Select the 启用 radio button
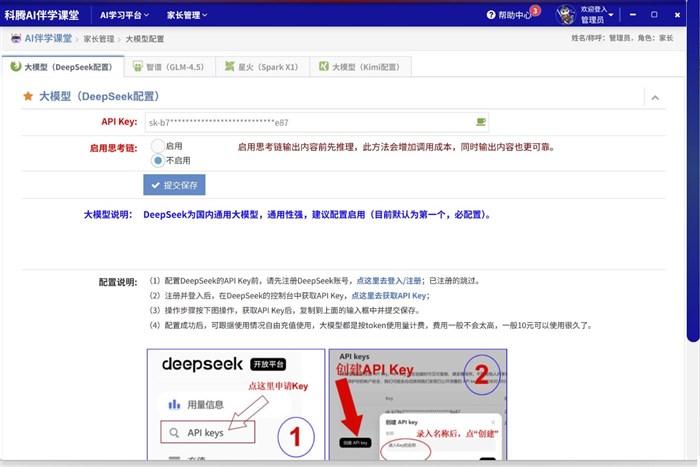 (x=157, y=146)
